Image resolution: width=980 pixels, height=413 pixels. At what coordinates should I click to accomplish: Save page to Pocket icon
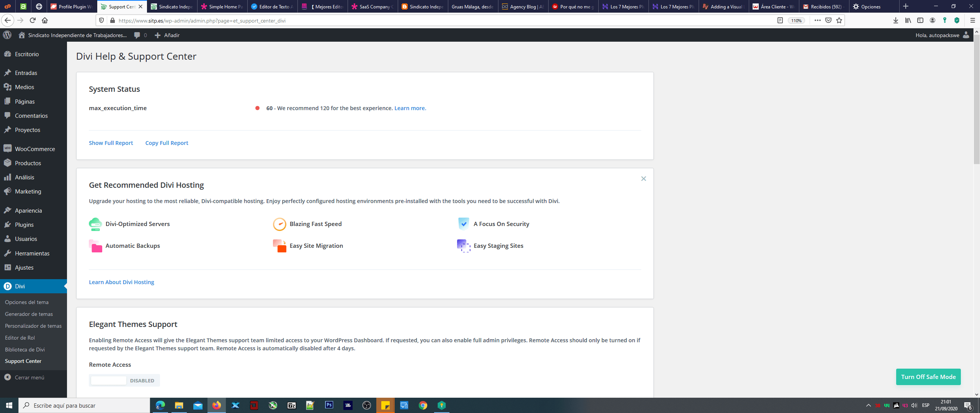click(828, 20)
